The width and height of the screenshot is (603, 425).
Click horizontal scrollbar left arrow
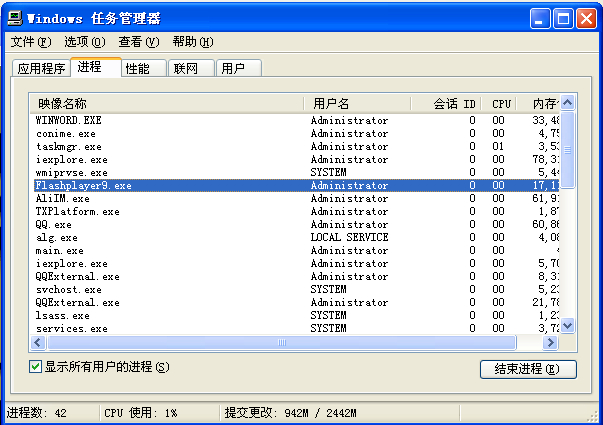(38, 342)
